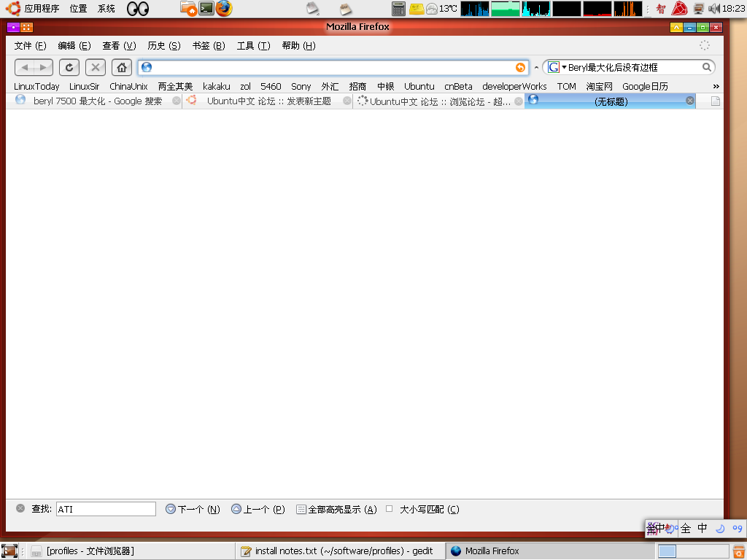
Task: Open the home page via house icon
Action: [x=122, y=67]
